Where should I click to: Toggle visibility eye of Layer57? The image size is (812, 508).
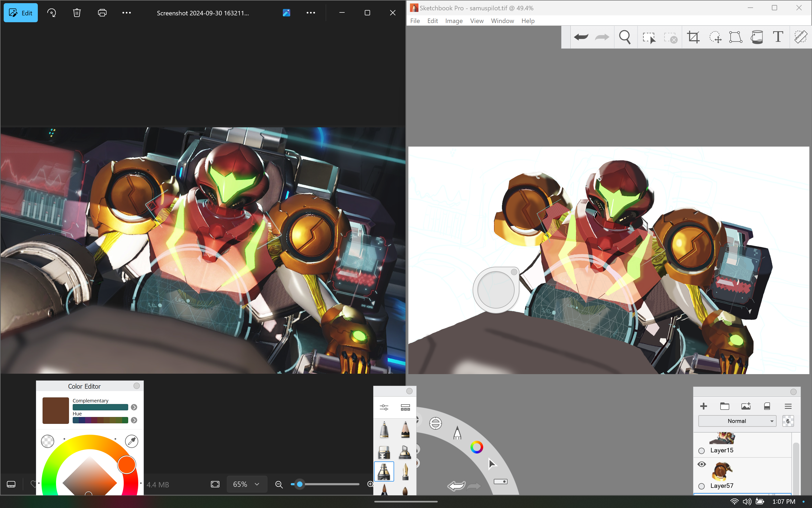(x=702, y=464)
